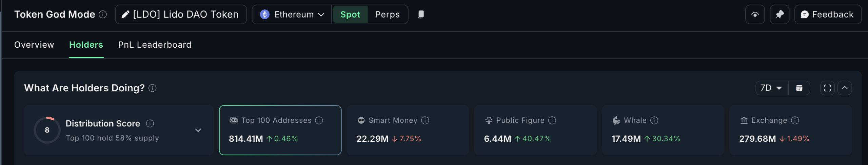The height and width of the screenshot is (165, 868).
Task: Switch to Perps market mode
Action: pos(387,15)
